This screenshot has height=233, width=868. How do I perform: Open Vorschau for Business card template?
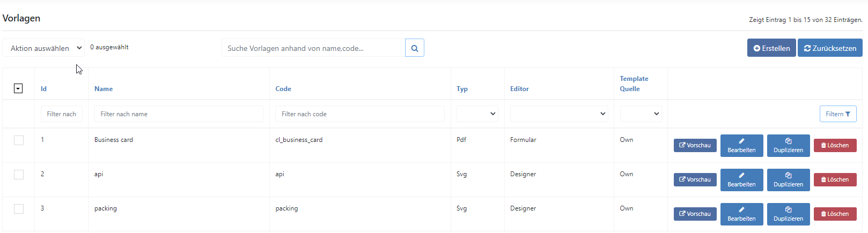(695, 145)
